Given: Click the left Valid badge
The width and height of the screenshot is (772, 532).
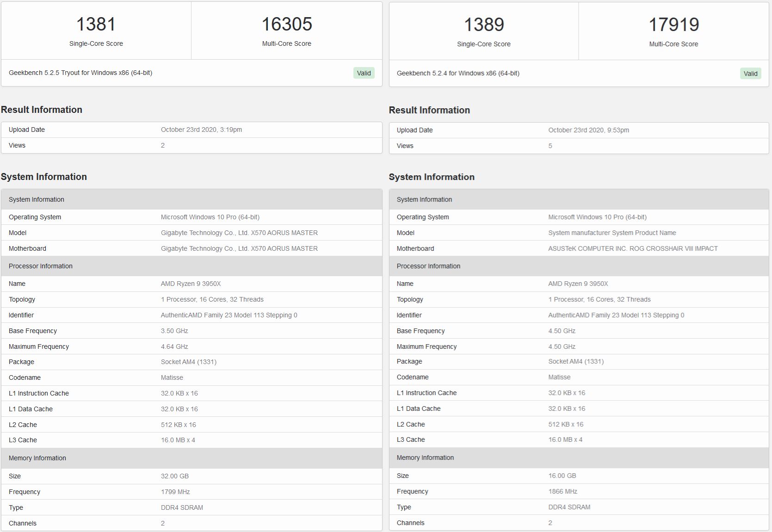Looking at the screenshot, I should pos(364,73).
